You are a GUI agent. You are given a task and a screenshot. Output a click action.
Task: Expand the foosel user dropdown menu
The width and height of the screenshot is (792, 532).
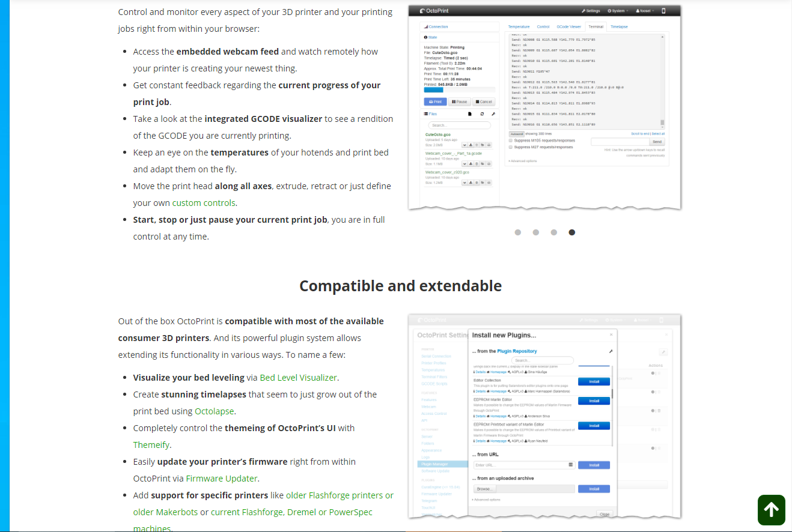pos(644,11)
